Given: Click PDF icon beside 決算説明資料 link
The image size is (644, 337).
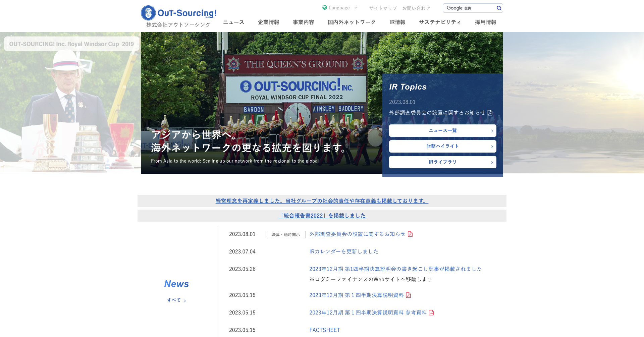Looking at the screenshot, I should pos(408,295).
